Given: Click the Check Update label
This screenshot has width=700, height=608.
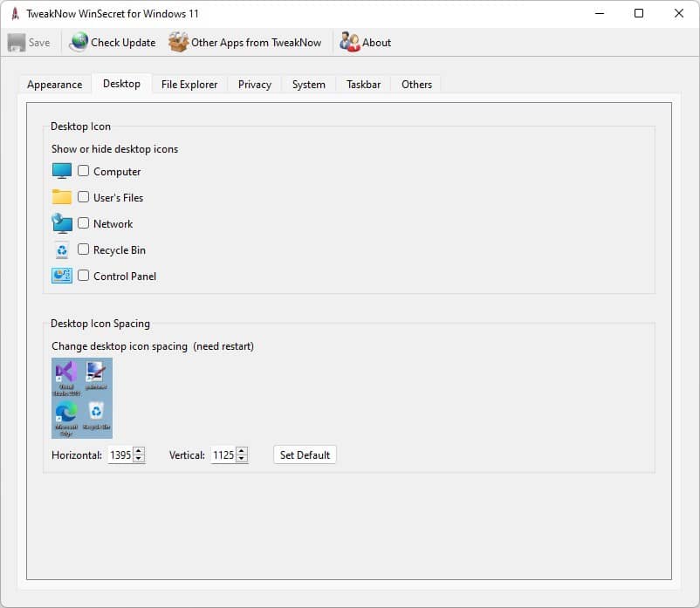Looking at the screenshot, I should pyautogui.click(x=123, y=43).
